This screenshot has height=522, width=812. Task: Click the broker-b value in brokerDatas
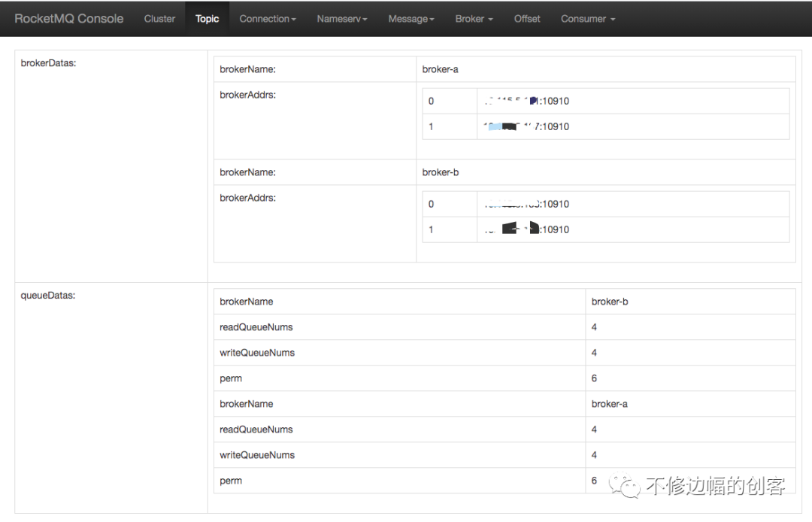pyautogui.click(x=440, y=172)
